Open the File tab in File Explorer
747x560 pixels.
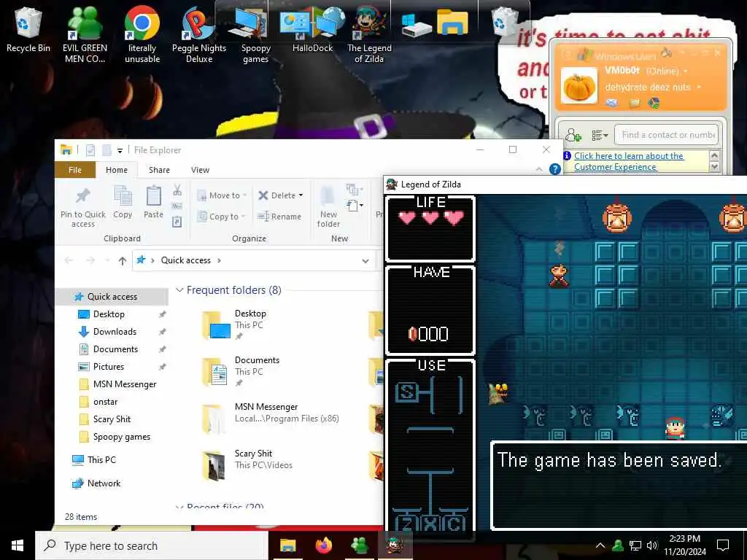coord(75,170)
